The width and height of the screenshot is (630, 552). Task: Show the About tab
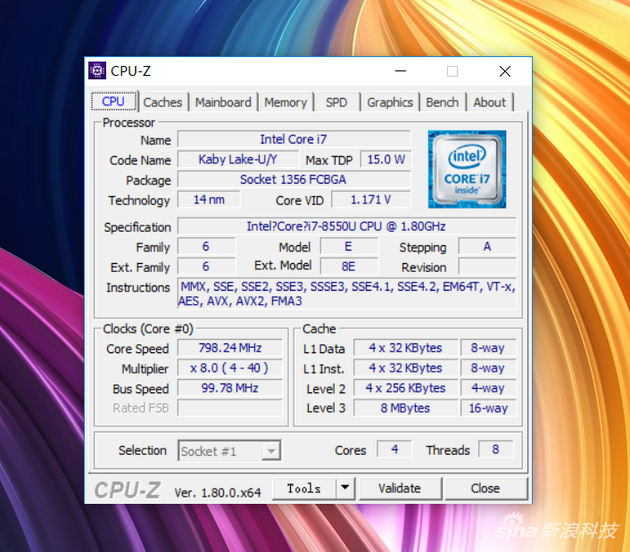[x=489, y=102]
